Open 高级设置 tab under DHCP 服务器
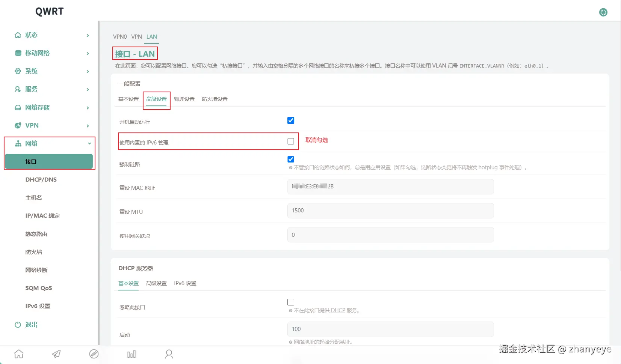Viewport: 621px width, 364px height. click(156, 283)
